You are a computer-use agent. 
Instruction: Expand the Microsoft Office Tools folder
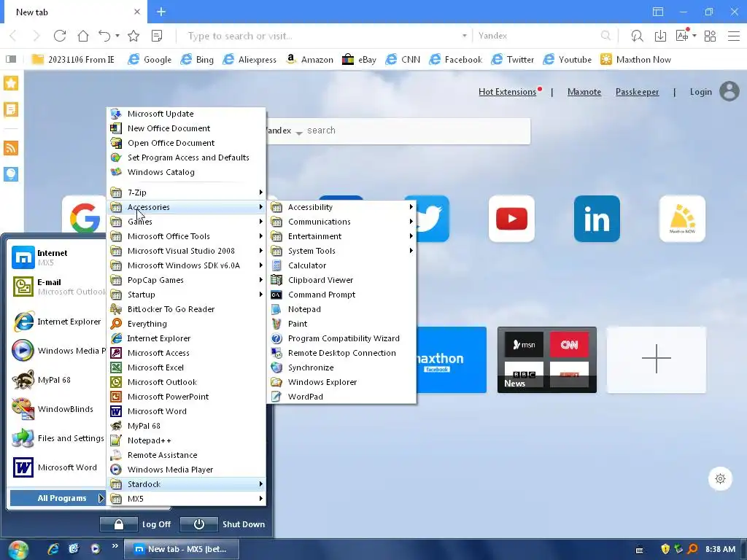(186, 236)
